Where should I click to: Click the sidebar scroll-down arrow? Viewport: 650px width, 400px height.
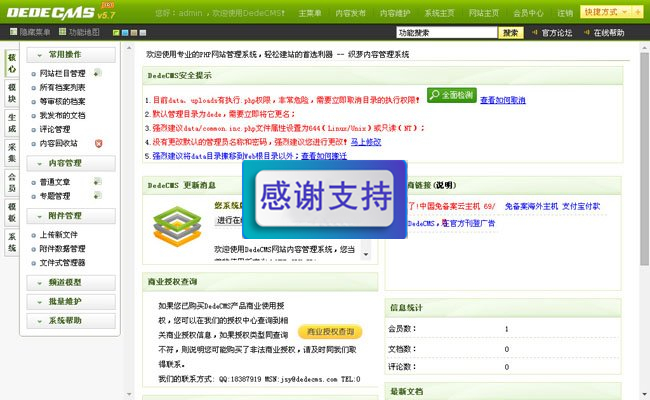click(x=129, y=394)
